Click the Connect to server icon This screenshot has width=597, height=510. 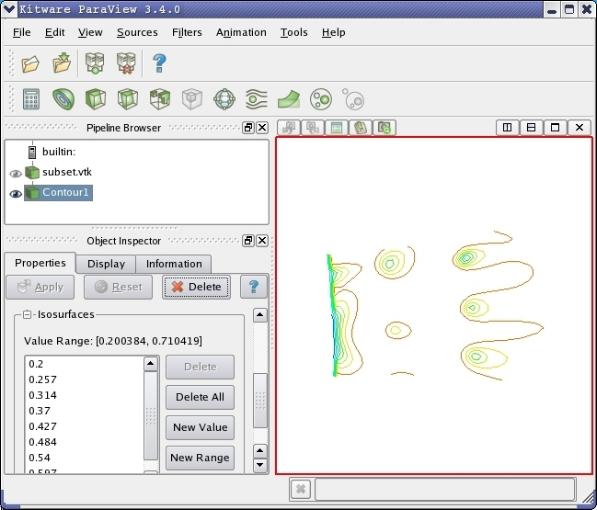[x=95, y=63]
